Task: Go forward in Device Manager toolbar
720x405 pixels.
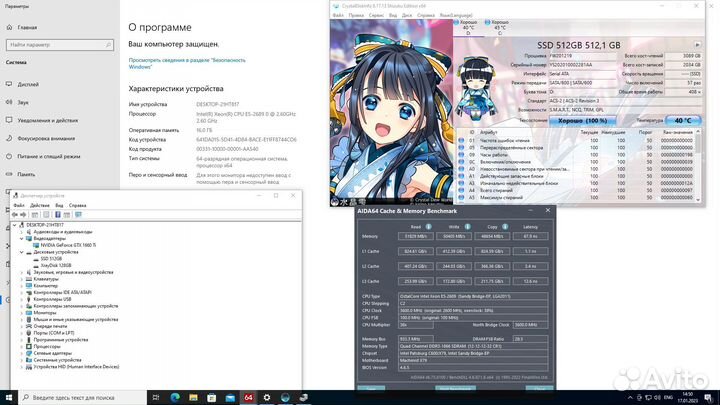Action: pos(23,214)
